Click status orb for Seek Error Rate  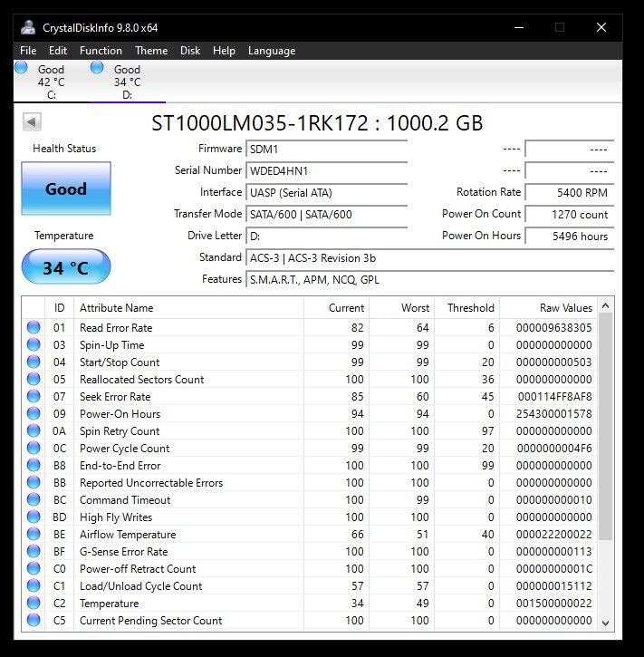34,396
